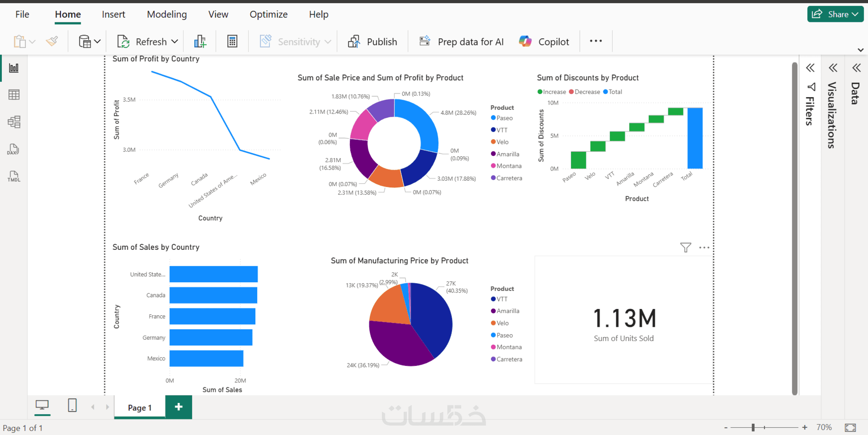Open TMDL view icon
Screen dimensions: 868x435
(14, 176)
